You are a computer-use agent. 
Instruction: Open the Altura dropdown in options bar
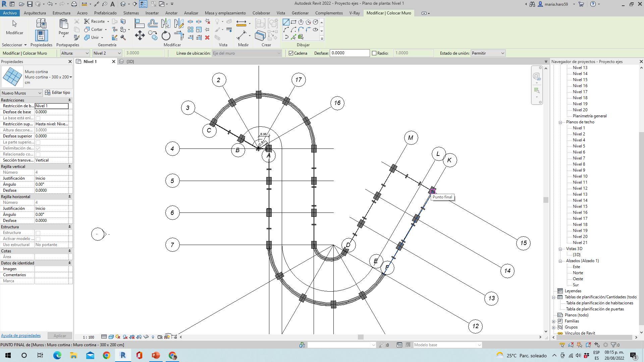click(x=75, y=53)
